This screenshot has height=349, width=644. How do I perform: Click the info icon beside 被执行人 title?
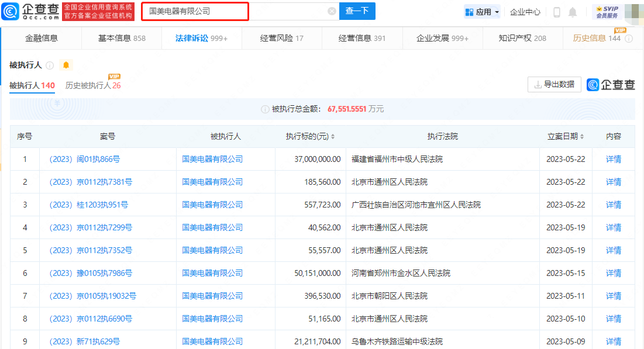point(50,65)
